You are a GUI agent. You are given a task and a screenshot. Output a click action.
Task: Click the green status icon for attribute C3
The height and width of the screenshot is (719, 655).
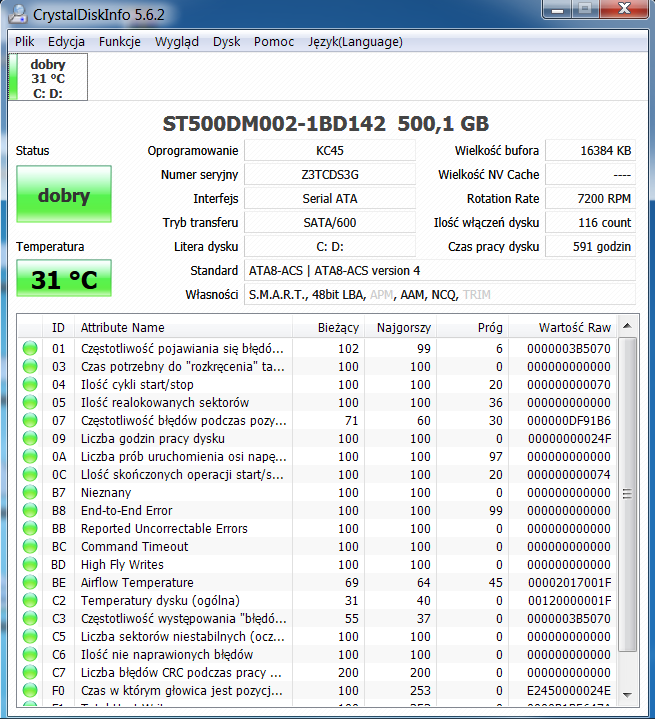pyautogui.click(x=30, y=619)
